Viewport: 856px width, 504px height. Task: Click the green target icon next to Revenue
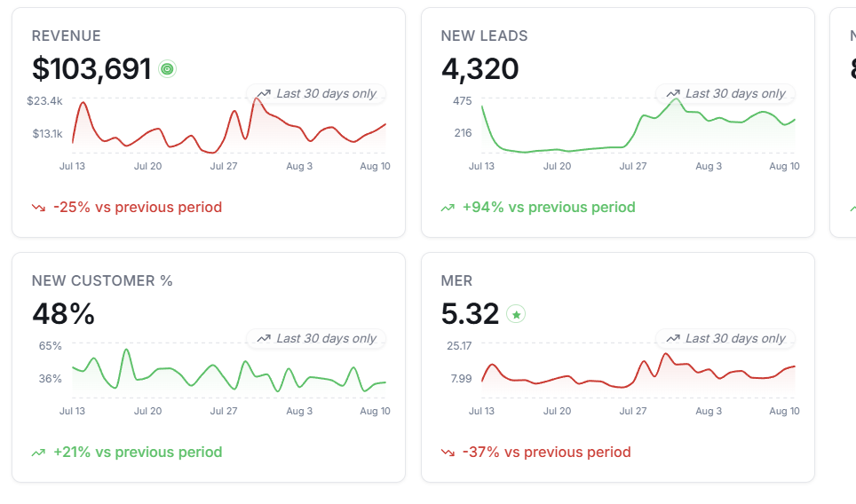tap(168, 69)
